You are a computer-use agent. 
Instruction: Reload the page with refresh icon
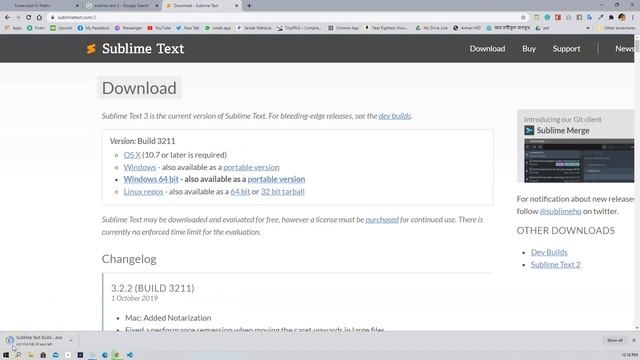(x=29, y=18)
